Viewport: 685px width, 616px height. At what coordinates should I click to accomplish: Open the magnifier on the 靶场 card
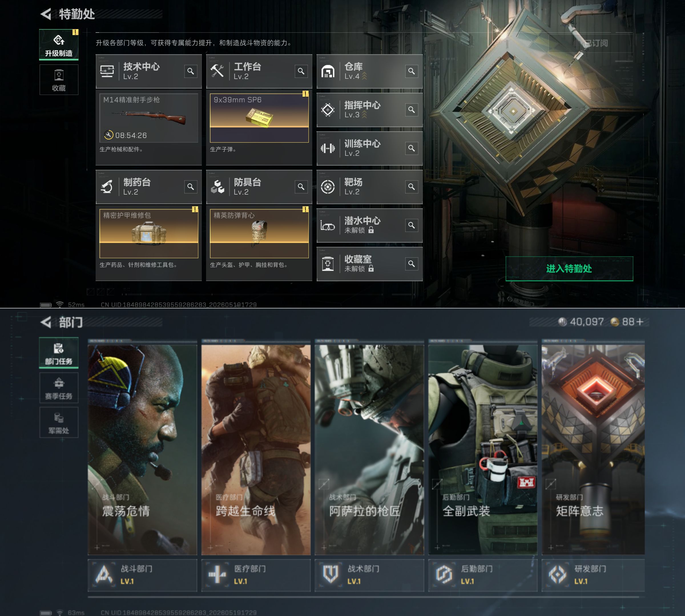411,187
